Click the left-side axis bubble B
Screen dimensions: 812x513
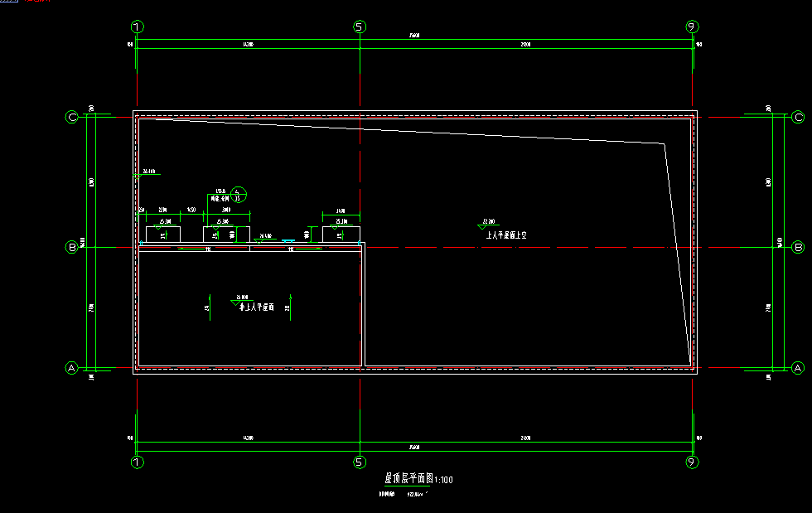pyautogui.click(x=72, y=247)
